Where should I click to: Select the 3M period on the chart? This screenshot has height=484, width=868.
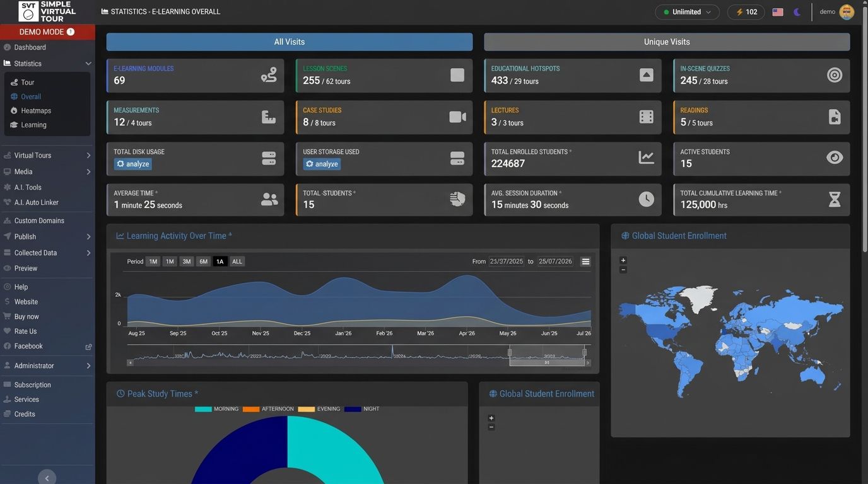[x=186, y=262]
